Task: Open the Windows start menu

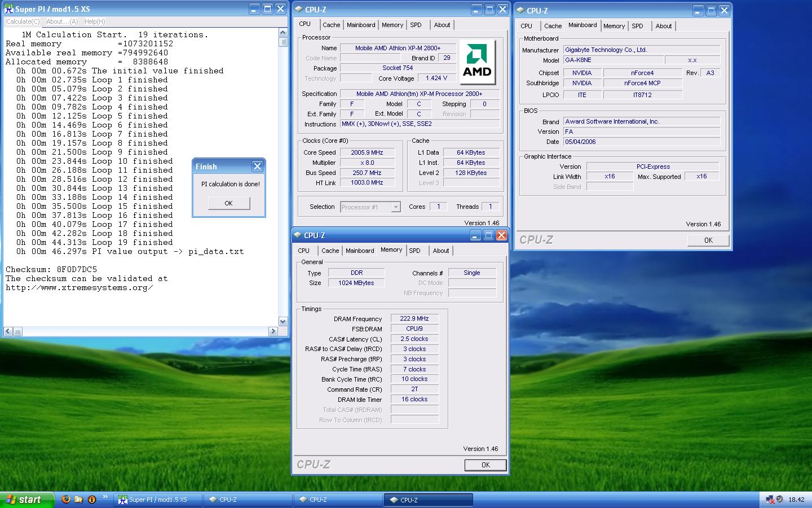Action: 28,500
